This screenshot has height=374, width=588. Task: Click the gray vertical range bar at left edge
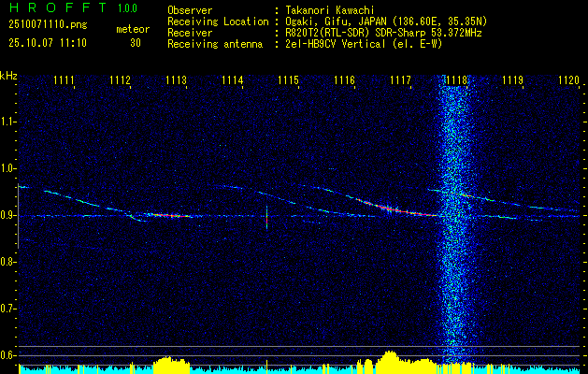pos(18,216)
